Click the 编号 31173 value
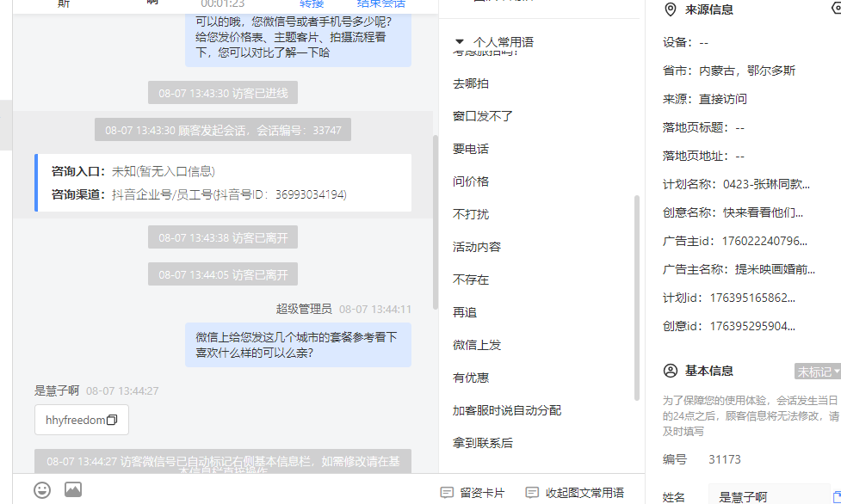 (725, 459)
